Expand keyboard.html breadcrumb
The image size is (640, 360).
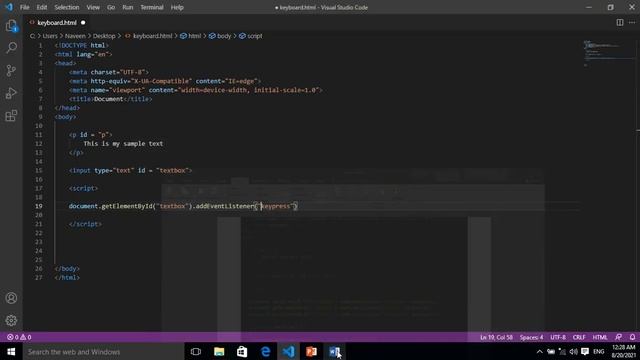click(x=149, y=36)
